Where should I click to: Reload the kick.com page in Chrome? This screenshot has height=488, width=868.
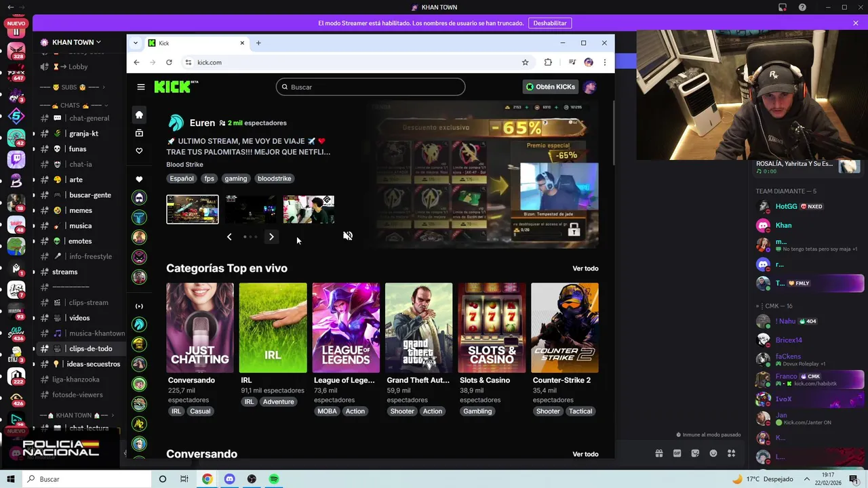(169, 62)
